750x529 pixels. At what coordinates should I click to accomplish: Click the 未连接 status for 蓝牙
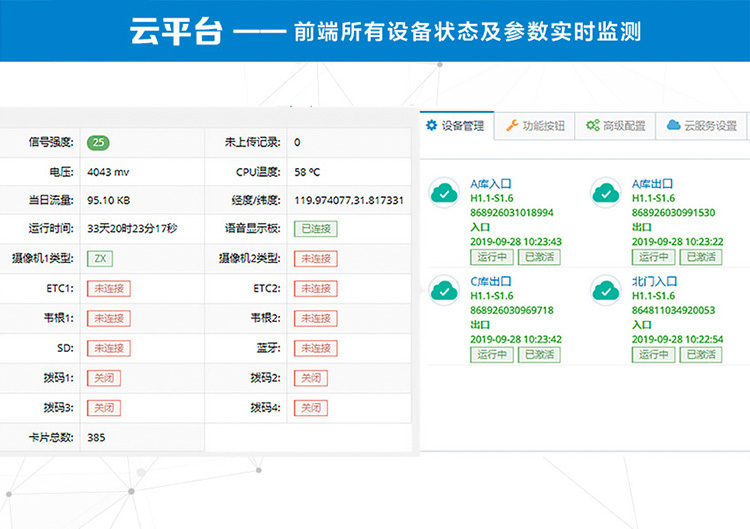tap(314, 348)
